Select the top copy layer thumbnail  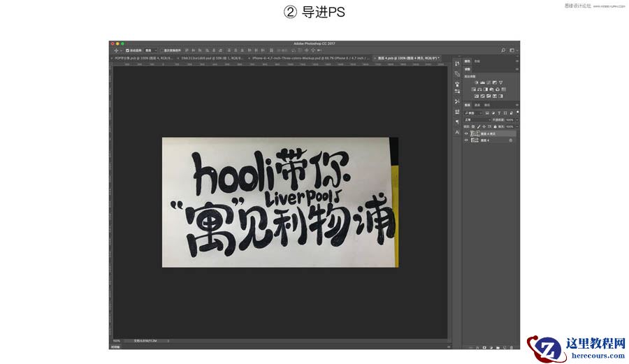point(475,133)
